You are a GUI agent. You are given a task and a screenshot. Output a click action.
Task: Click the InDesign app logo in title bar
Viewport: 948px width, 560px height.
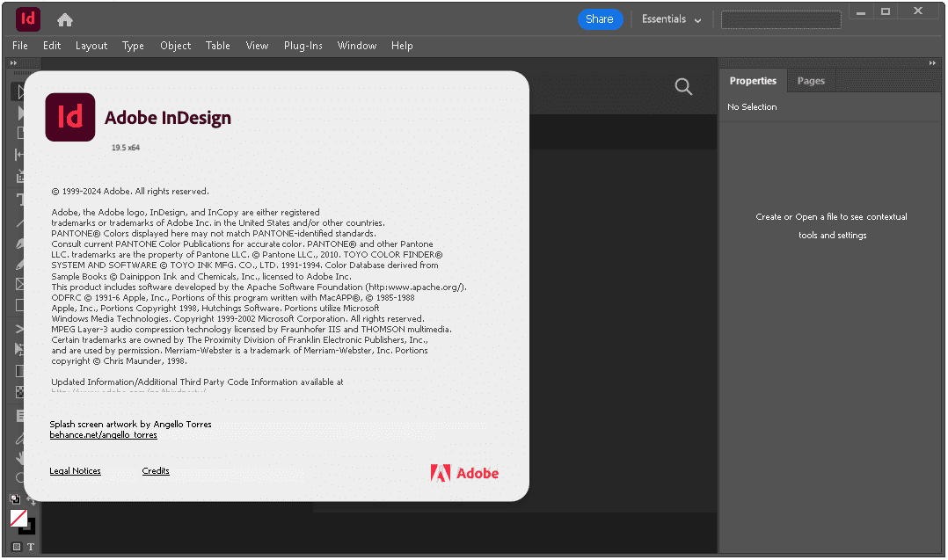[x=28, y=19]
